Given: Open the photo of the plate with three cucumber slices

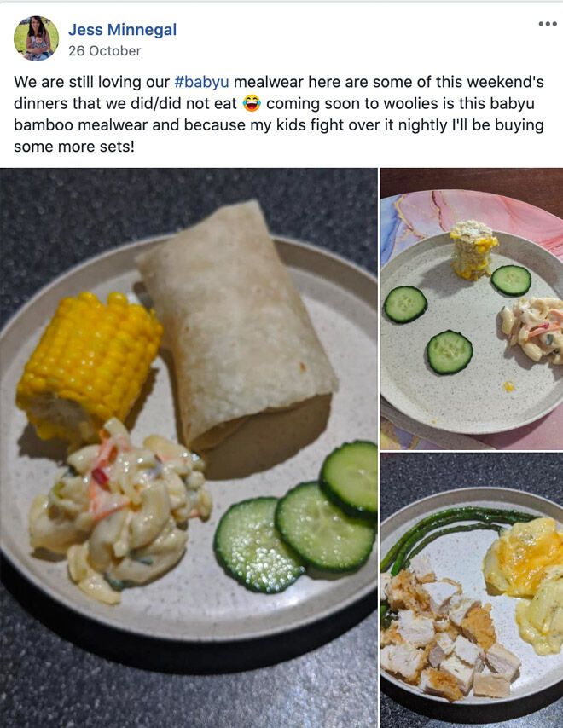Looking at the screenshot, I should pyautogui.click(x=472, y=309).
